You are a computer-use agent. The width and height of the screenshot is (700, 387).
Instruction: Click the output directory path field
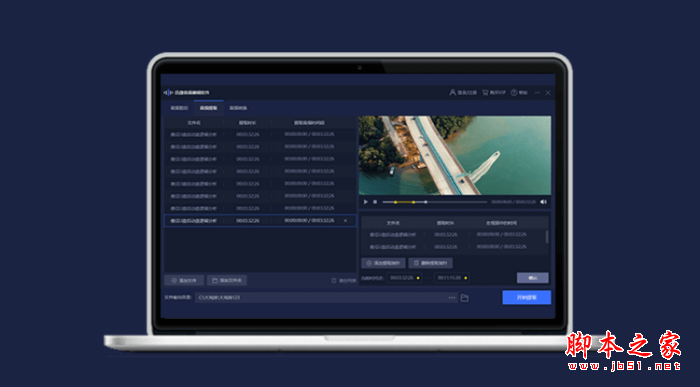(x=326, y=298)
